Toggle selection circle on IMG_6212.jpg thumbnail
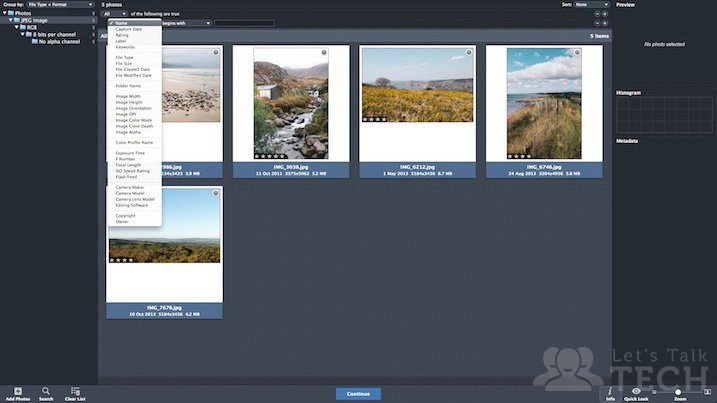Screen dimensions: 717x403 [469, 53]
